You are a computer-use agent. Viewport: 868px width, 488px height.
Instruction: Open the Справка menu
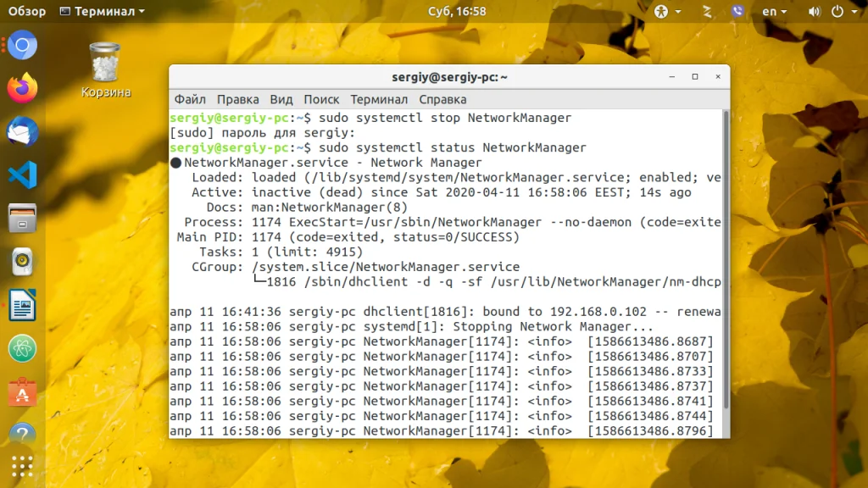442,100
